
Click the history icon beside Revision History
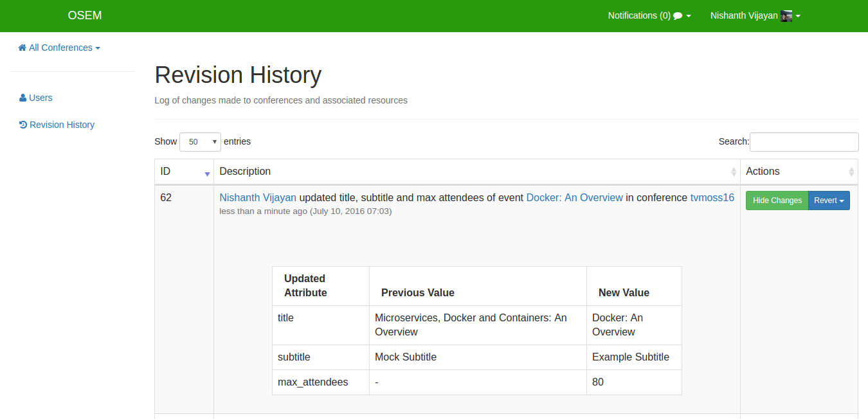click(23, 125)
